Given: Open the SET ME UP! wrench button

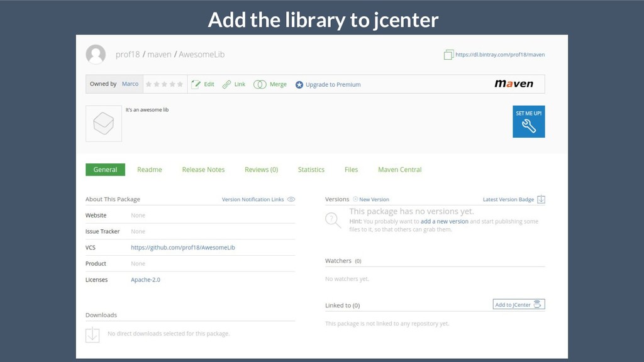Looking at the screenshot, I should click(528, 121).
